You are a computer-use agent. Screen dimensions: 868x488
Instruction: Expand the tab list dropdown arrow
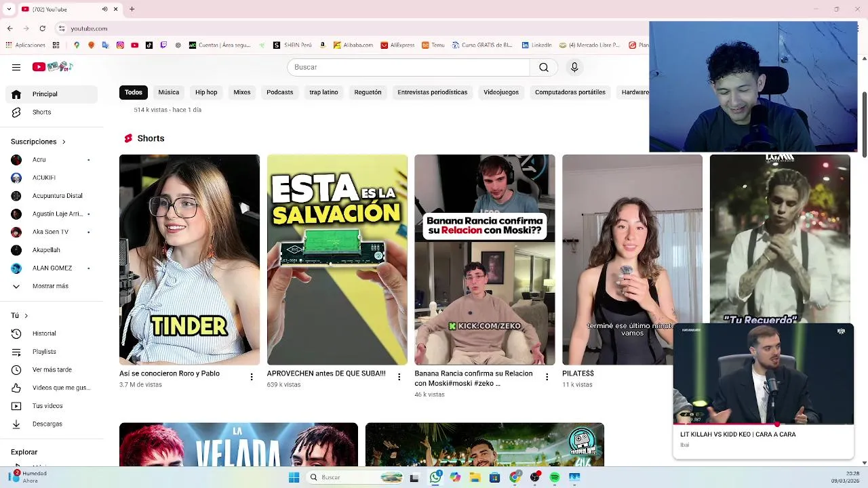(9, 9)
